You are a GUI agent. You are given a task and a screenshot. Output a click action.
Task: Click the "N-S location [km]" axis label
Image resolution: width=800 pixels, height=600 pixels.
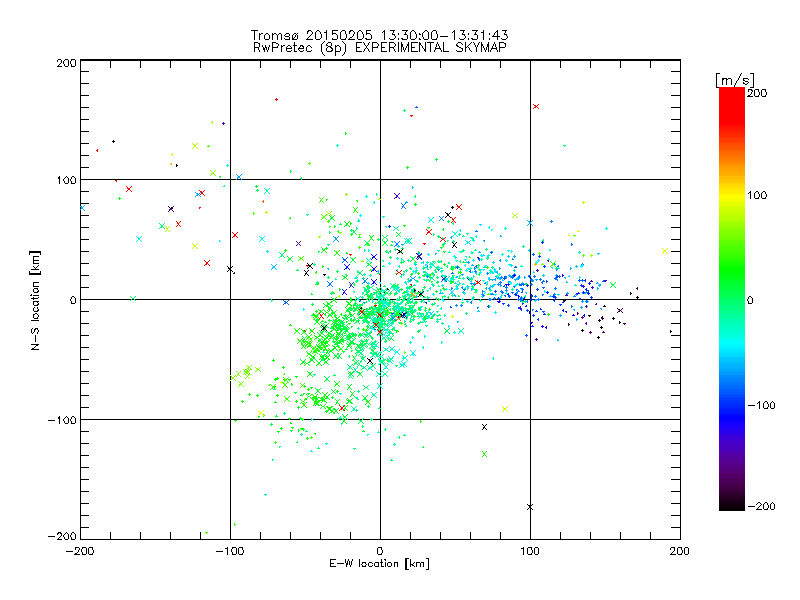click(35, 300)
